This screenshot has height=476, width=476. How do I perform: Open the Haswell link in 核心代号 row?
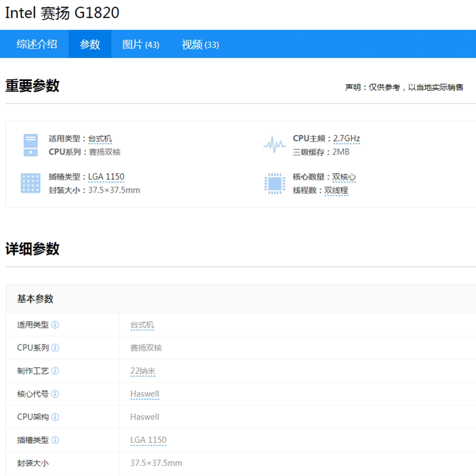click(145, 394)
